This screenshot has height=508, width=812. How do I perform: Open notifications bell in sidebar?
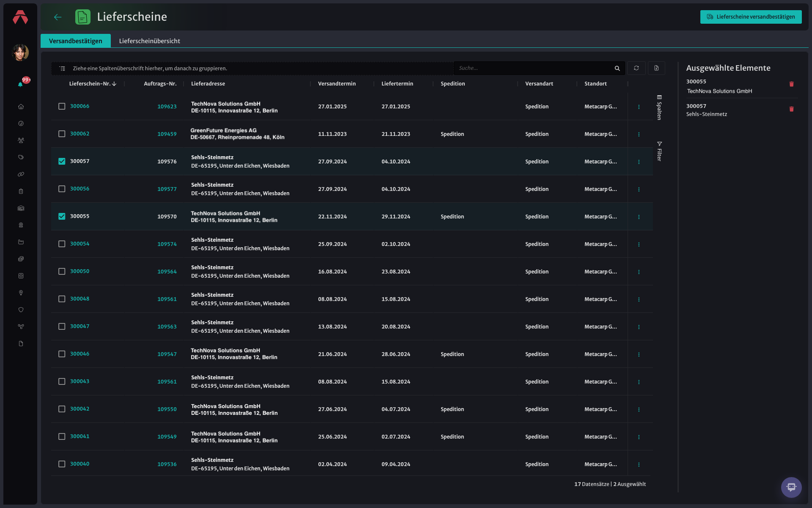click(20, 84)
